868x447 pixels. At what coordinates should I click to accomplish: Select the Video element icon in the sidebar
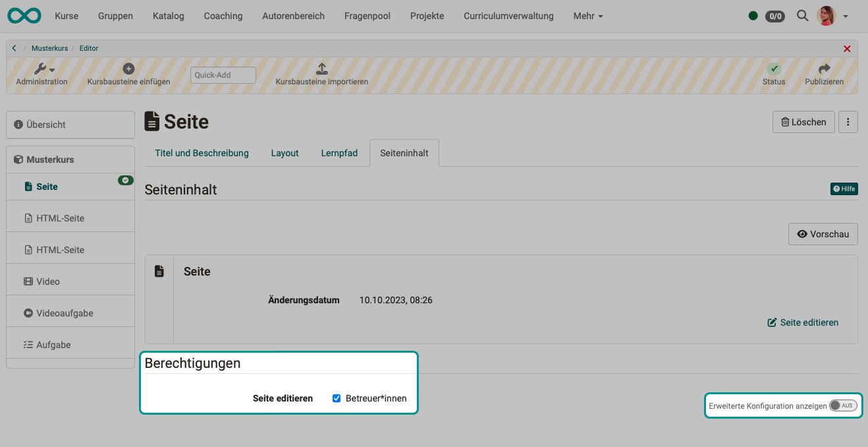tap(29, 281)
